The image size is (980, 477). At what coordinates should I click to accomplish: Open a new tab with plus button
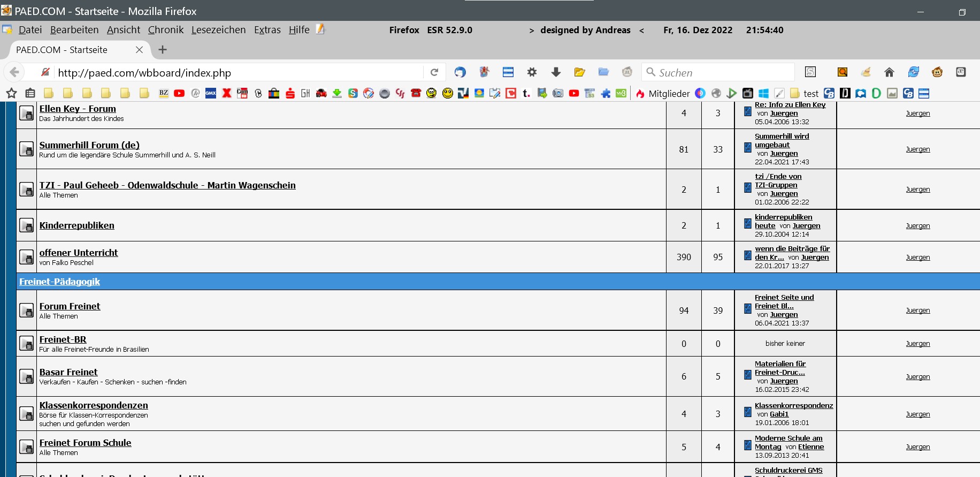(163, 50)
